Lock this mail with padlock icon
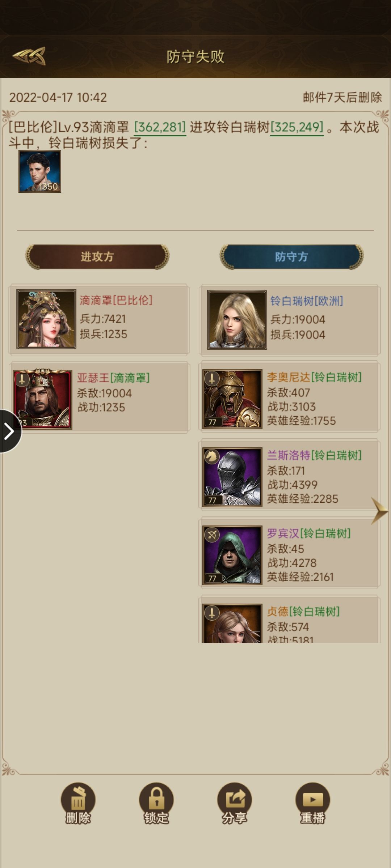391x868 pixels. point(156,804)
